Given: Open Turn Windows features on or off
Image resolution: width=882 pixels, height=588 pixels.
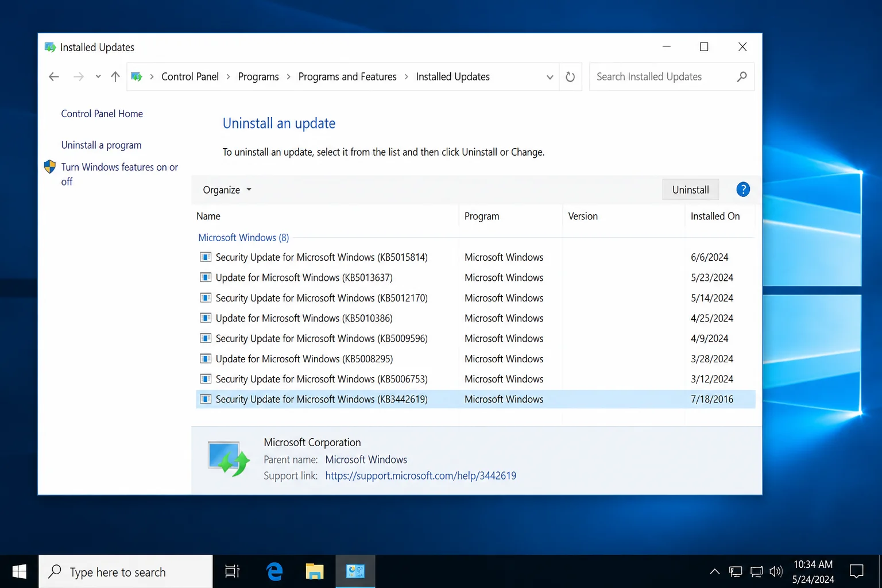Looking at the screenshot, I should 119,174.
